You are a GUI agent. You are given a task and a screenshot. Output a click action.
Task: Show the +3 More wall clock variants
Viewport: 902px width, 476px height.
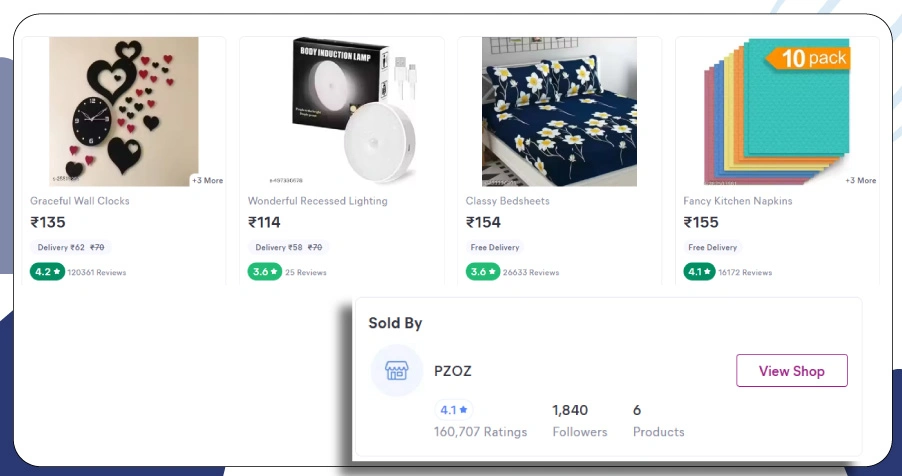(x=207, y=180)
